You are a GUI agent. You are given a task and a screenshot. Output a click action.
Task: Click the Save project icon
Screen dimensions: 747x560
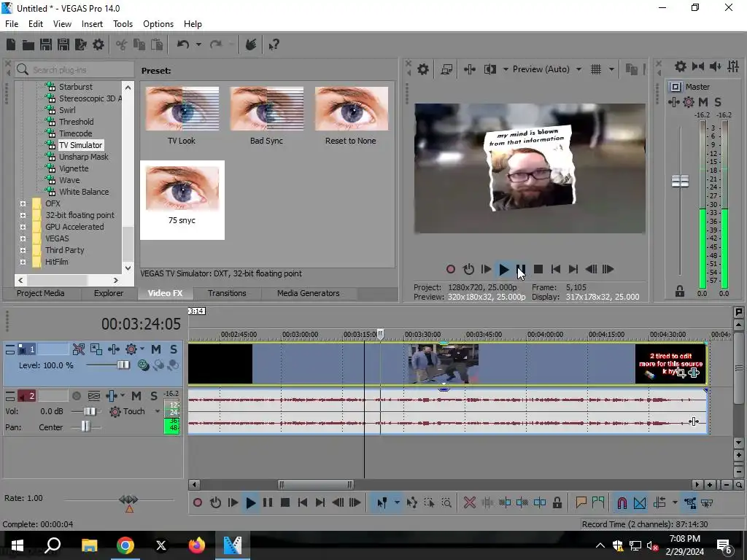coord(46,44)
